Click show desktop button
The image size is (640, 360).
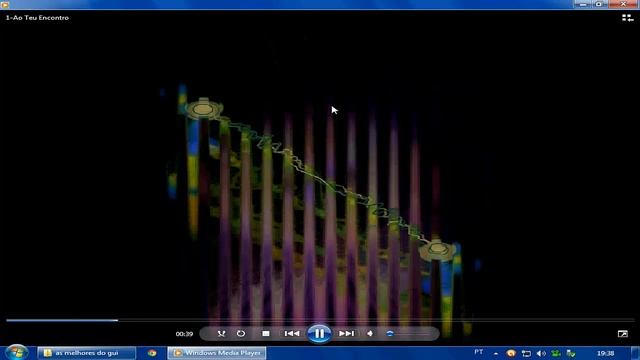(x=635, y=353)
